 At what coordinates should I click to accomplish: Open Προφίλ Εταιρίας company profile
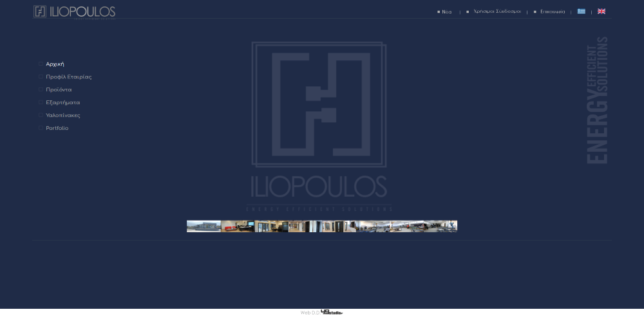69,77
